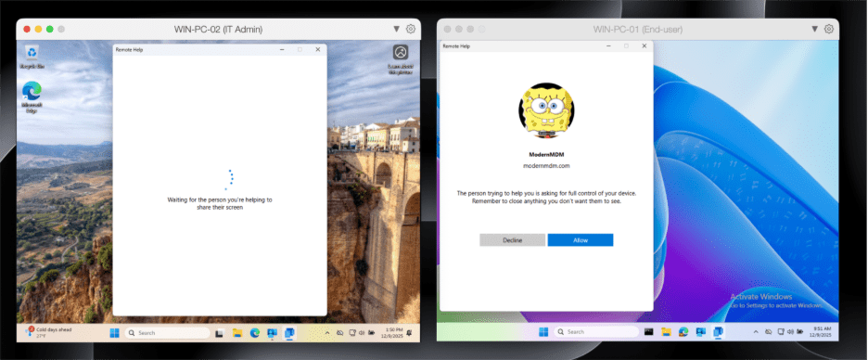Open Quick Assist icon on WIN-PC-02 taskbar
Viewport: 868px width, 360px height.
(x=272, y=333)
